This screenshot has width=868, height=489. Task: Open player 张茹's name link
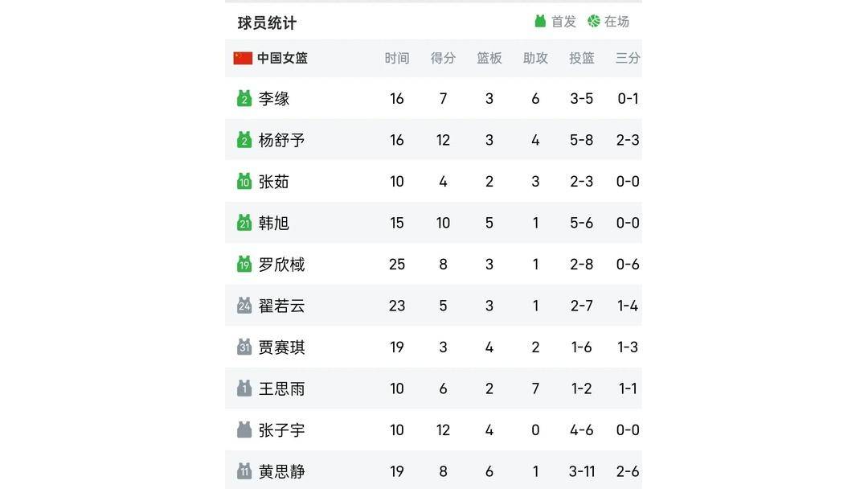tap(274, 182)
